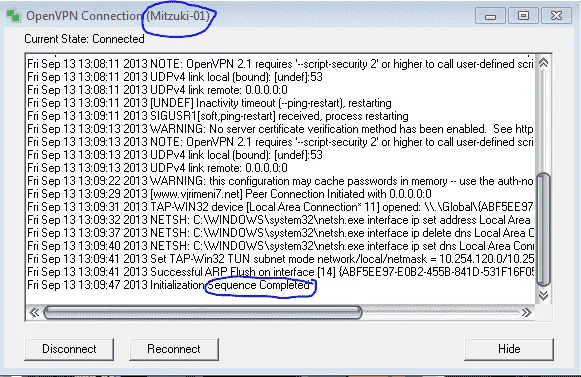This screenshot has width=581, height=377.
Task: Click the 'OpenVPN Connection (Mitzuki-01)' window title
Action: click(x=118, y=16)
